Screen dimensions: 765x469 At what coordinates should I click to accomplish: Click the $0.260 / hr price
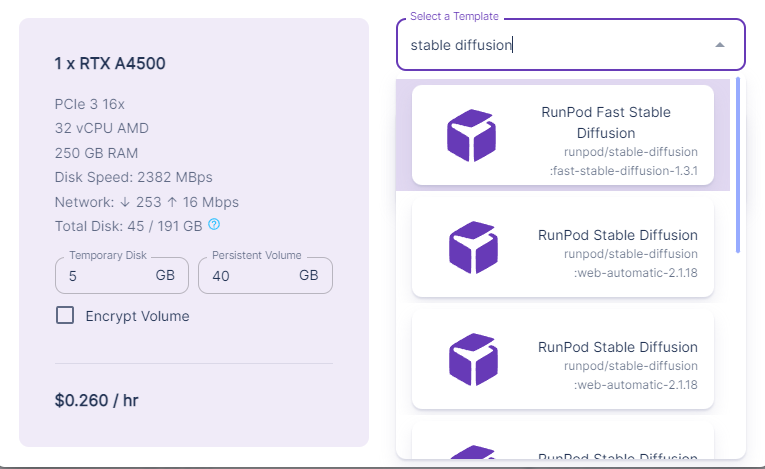tap(95, 401)
